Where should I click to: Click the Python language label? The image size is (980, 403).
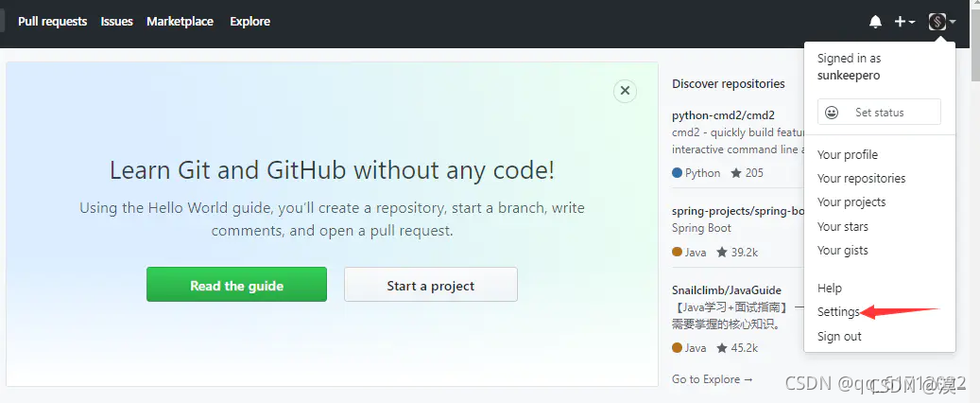pyautogui.click(x=702, y=173)
